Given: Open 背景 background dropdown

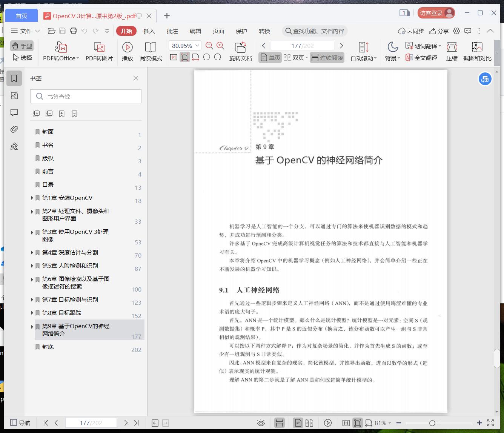Looking at the screenshot, I should coord(392,51).
